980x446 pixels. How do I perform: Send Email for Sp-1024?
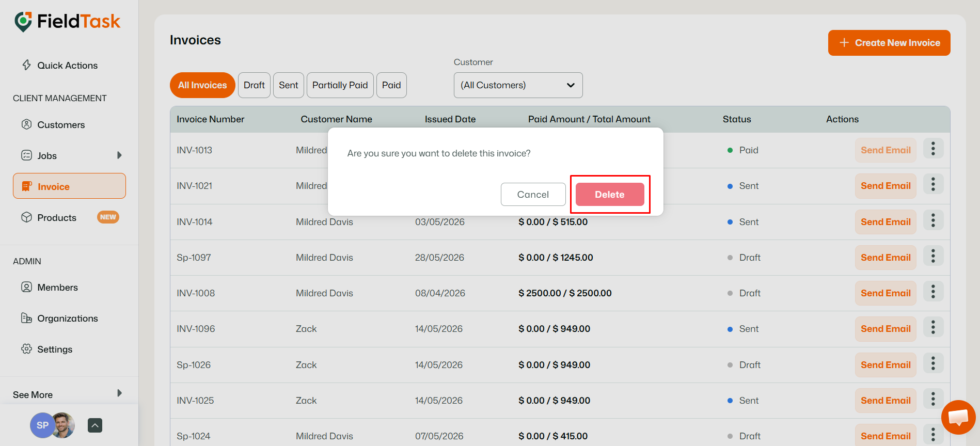pyautogui.click(x=886, y=435)
